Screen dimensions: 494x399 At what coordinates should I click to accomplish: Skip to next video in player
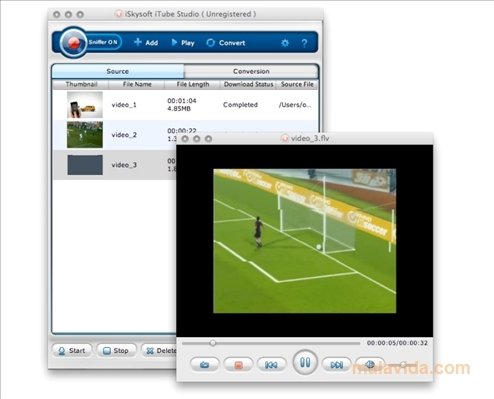click(x=337, y=365)
